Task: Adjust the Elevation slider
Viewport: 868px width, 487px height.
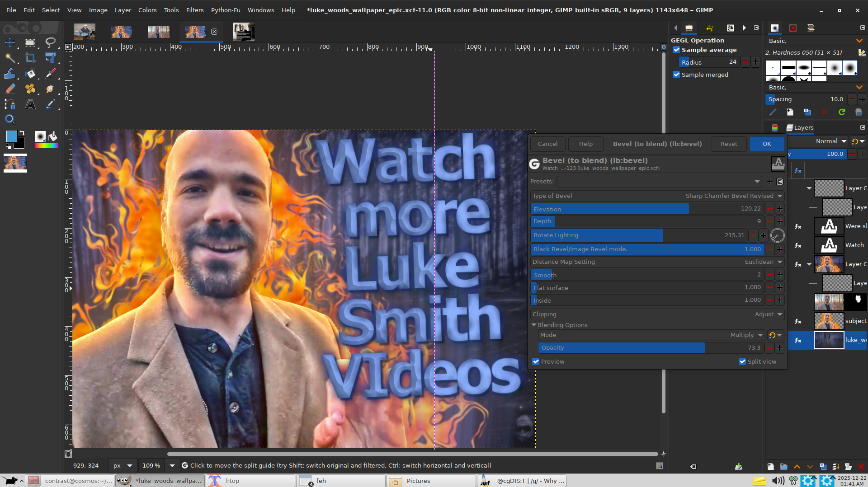Action: [x=646, y=209]
